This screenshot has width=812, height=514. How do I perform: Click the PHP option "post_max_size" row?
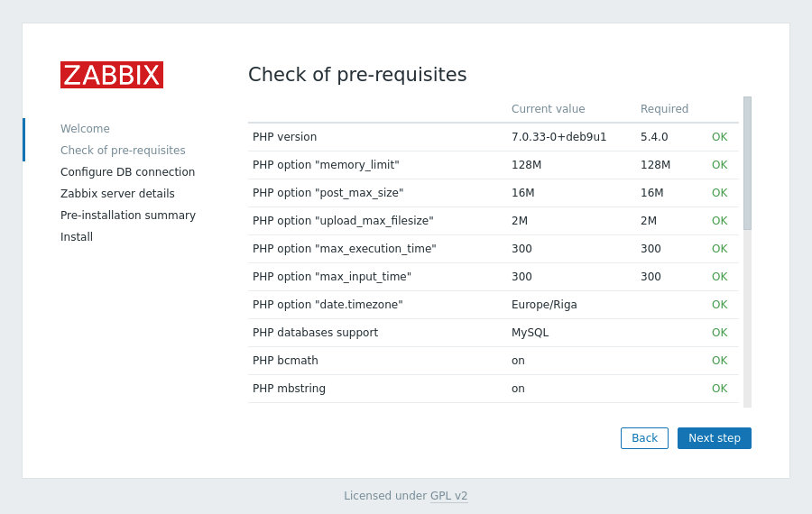pos(493,193)
